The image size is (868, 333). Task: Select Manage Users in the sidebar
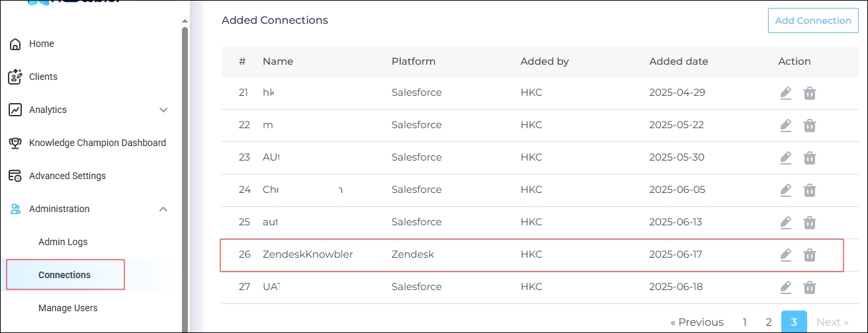click(68, 308)
